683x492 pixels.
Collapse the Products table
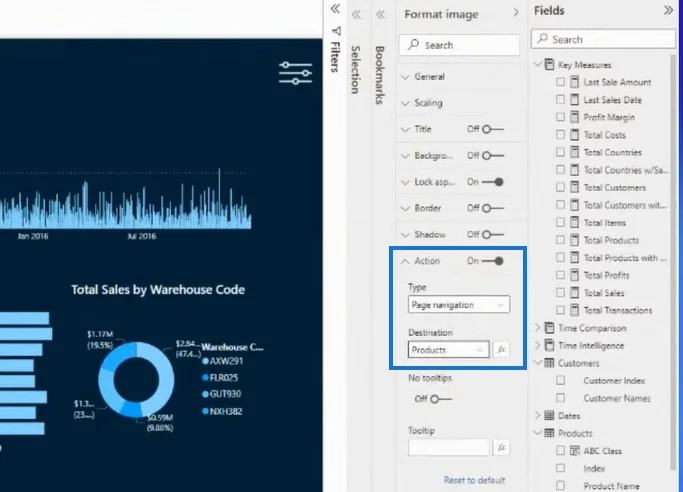[538, 433]
